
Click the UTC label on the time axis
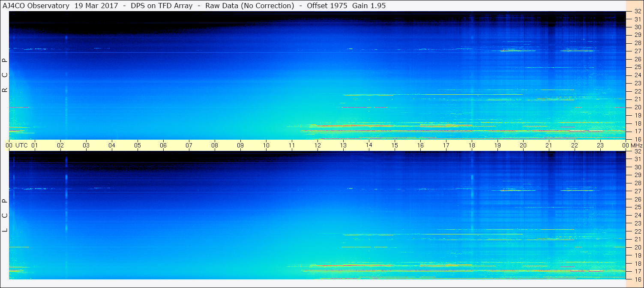21,145
